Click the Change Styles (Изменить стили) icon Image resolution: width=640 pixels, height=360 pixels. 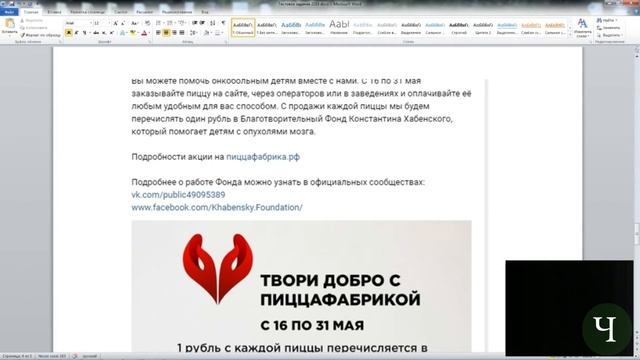582,28
